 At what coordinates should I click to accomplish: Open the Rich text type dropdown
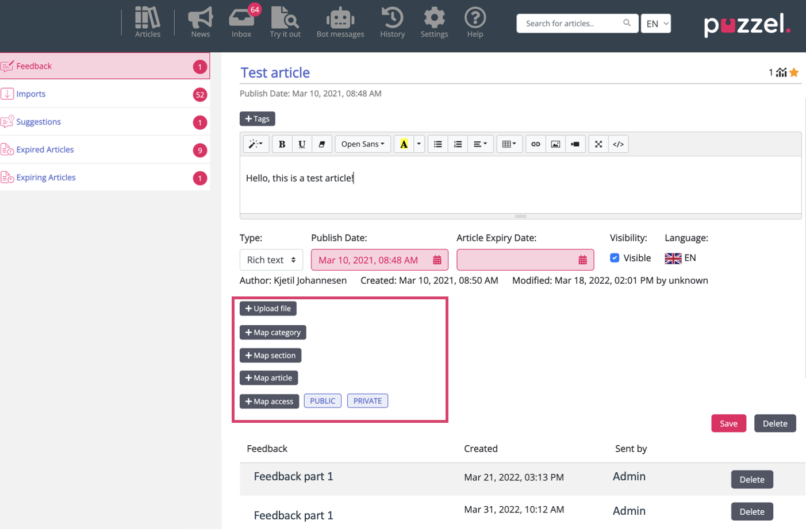click(271, 260)
